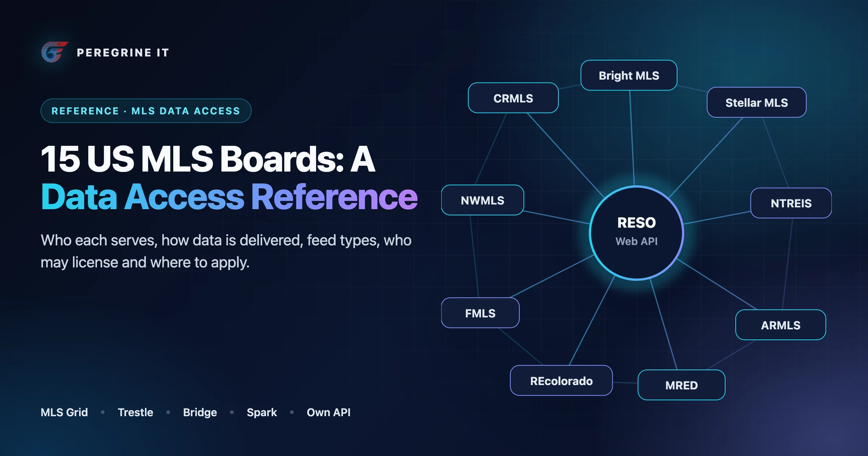This screenshot has height=456, width=868.
Task: Click the FMLS node
Action: click(480, 313)
